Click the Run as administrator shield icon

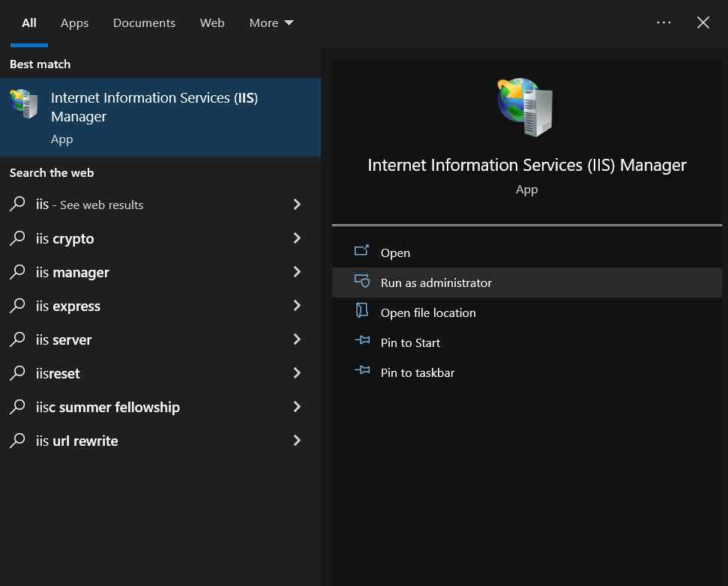click(362, 282)
